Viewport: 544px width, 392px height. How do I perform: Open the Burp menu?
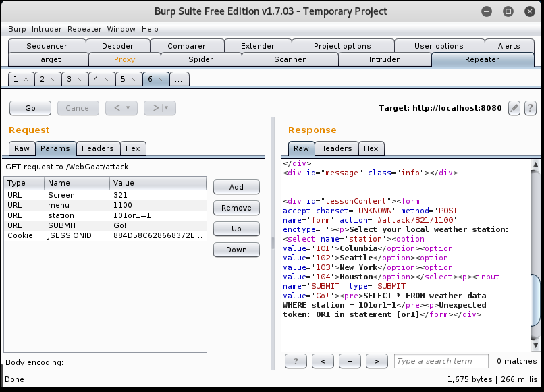(17, 29)
